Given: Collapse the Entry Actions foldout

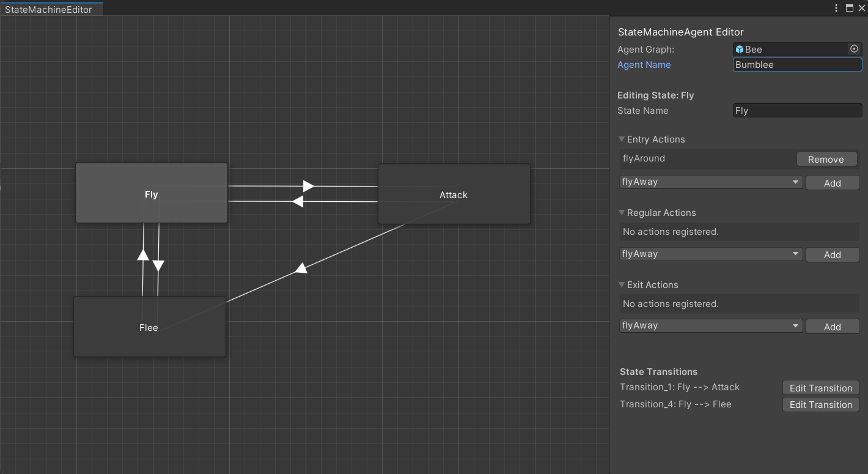Looking at the screenshot, I should [x=622, y=139].
